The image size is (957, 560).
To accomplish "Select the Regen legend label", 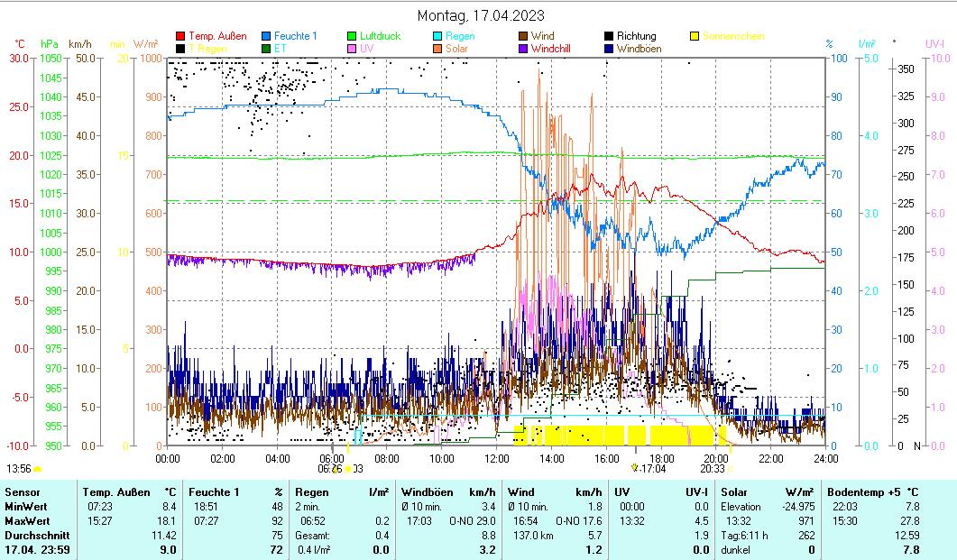I will click(459, 36).
